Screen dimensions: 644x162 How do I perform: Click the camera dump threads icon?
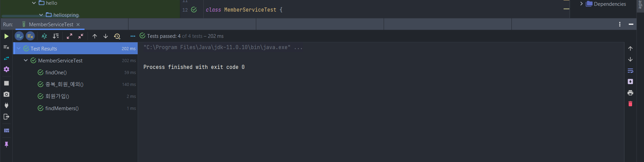[6, 94]
